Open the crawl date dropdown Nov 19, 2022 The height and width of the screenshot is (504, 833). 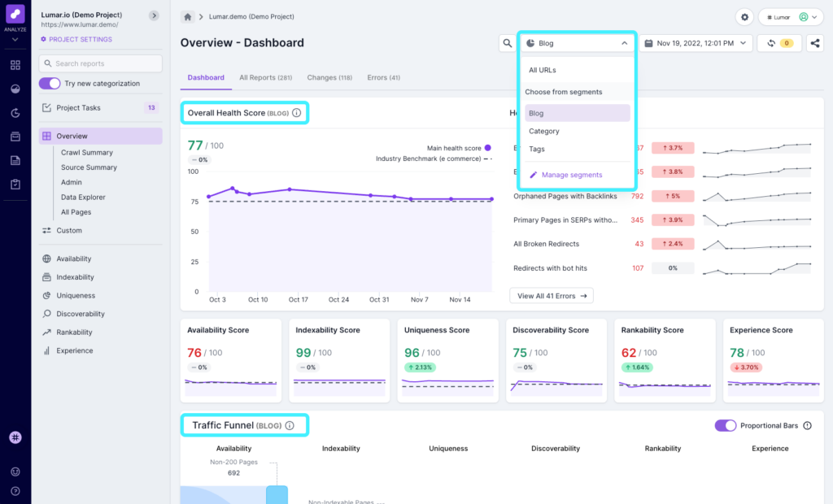click(696, 43)
